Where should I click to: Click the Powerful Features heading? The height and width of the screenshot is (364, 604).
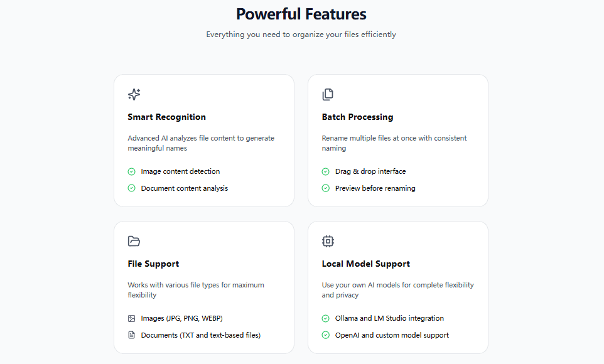(x=301, y=14)
